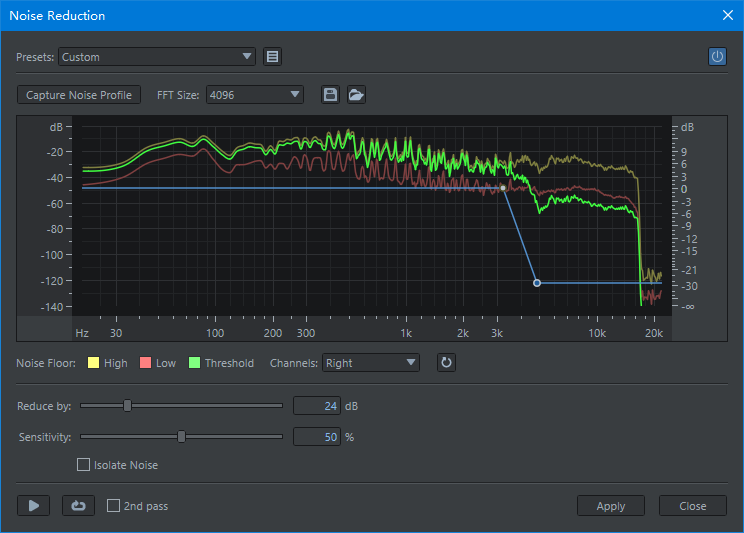
Task: Play the preview audio
Action: [33, 506]
